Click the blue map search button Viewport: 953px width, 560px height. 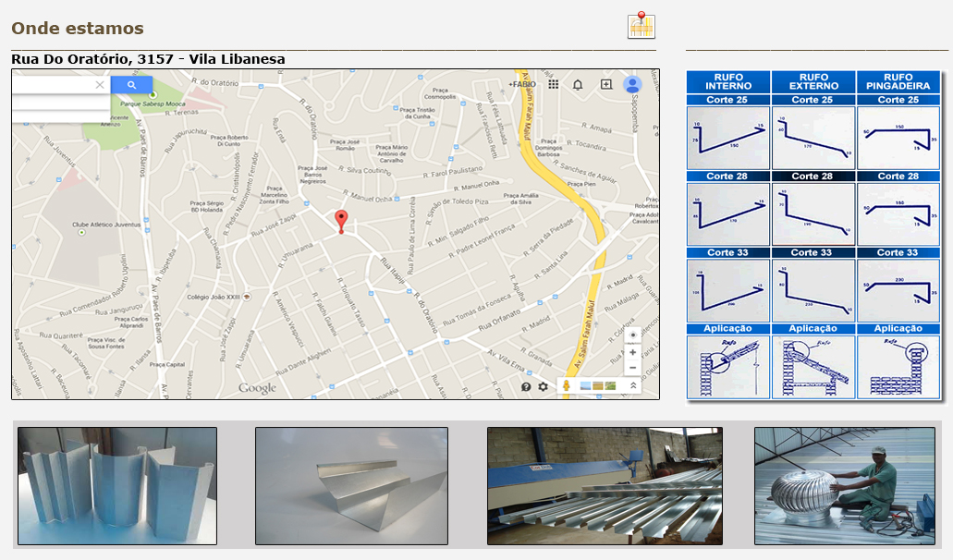tap(131, 85)
